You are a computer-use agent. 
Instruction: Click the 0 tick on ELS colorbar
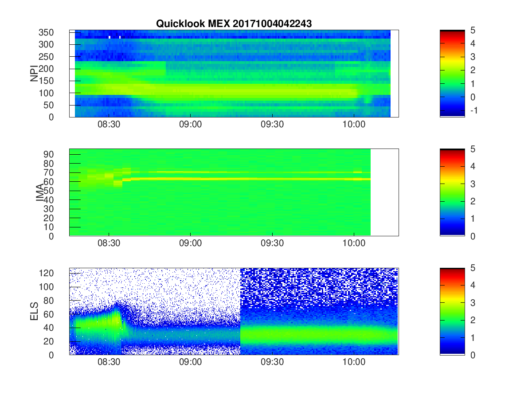click(x=473, y=355)
